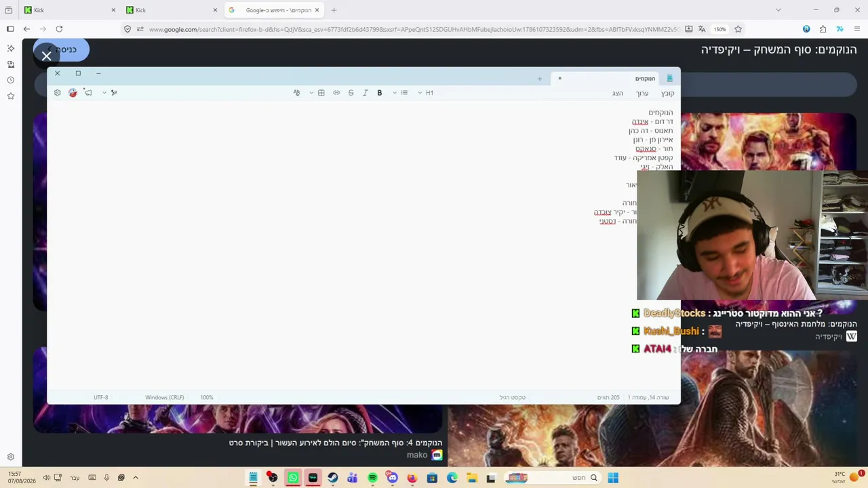Open the AI chatbot sparkle in Firefox sidebar
Viewport: 868px width, 488px height.
click(10, 49)
